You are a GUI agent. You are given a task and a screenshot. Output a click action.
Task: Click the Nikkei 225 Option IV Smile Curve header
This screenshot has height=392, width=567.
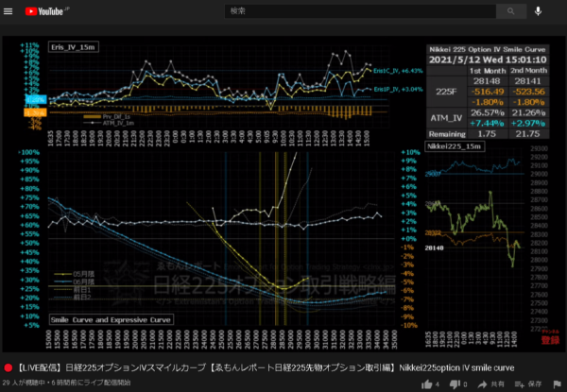tap(488, 49)
